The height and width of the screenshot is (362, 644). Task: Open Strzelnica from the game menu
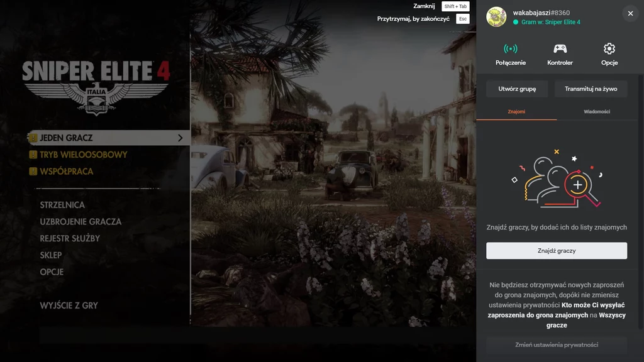(x=62, y=205)
